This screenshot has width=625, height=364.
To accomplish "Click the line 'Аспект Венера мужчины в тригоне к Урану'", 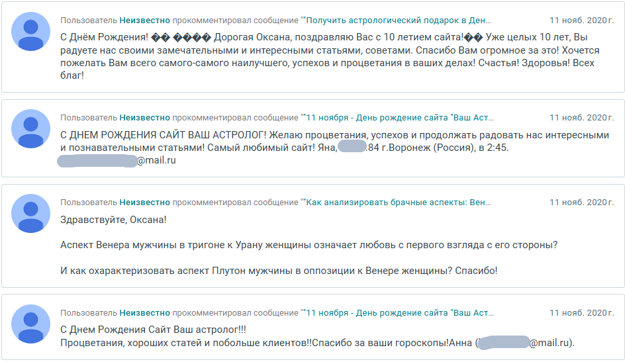I will click(309, 244).
